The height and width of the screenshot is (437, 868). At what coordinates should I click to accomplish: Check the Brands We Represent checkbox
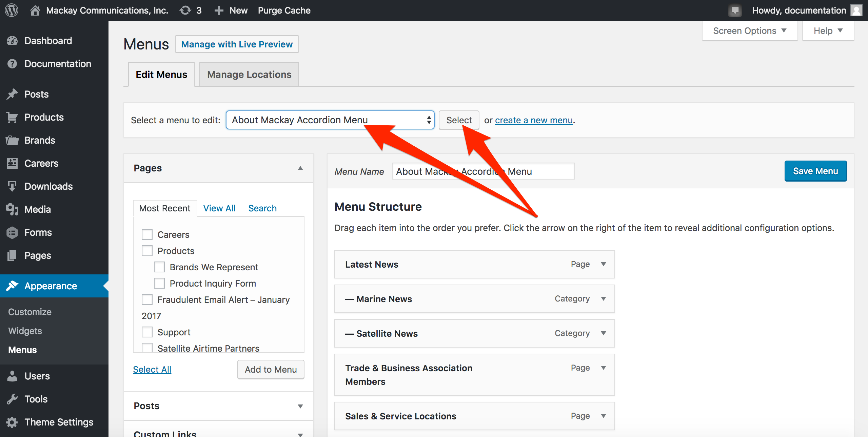tap(159, 267)
